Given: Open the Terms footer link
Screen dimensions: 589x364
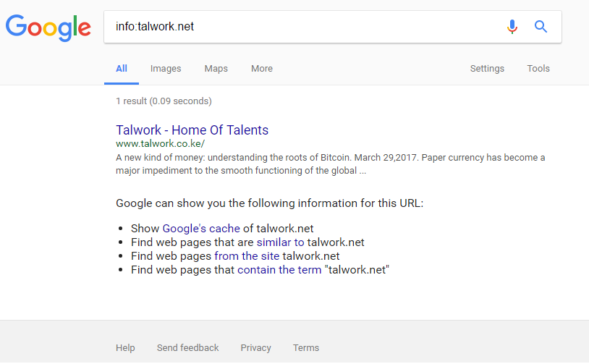Looking at the screenshot, I should 306,348.
